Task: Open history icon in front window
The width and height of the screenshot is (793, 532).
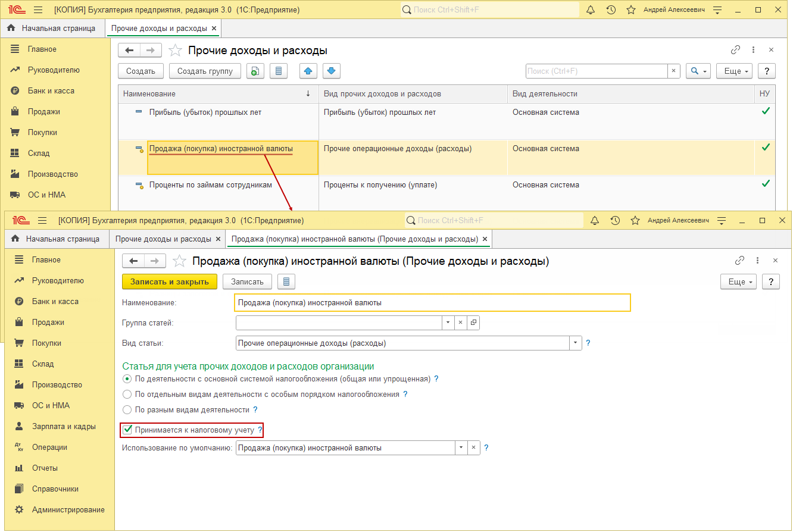Action: coord(615,220)
